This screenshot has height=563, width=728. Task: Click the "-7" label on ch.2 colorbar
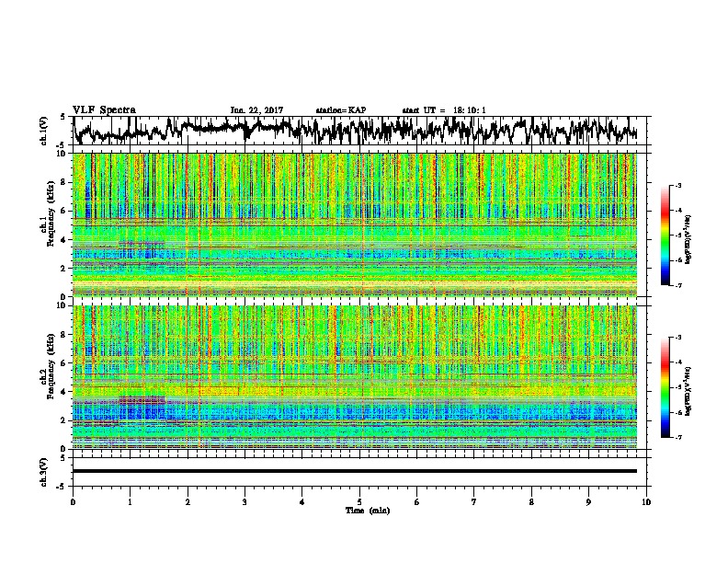pos(677,437)
